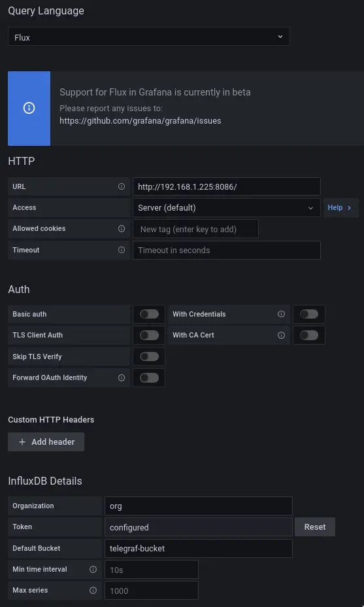
Task: Click the URL info icon
Action: coord(122,186)
